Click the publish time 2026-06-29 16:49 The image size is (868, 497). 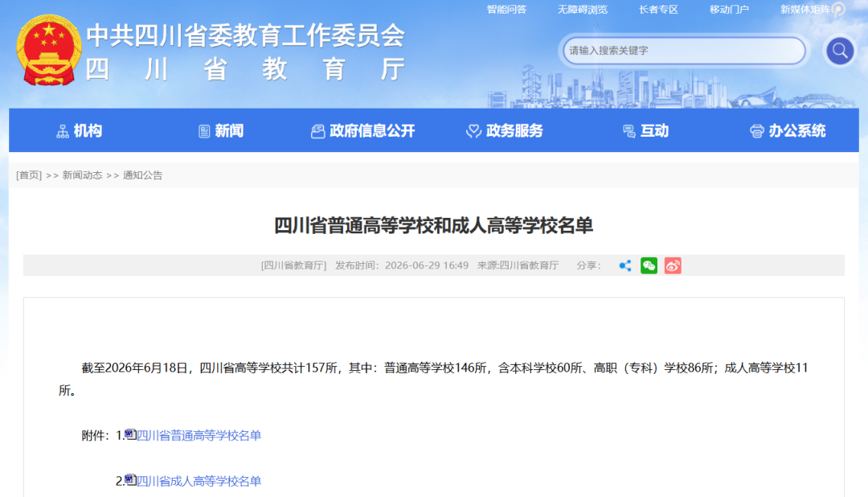click(x=427, y=265)
